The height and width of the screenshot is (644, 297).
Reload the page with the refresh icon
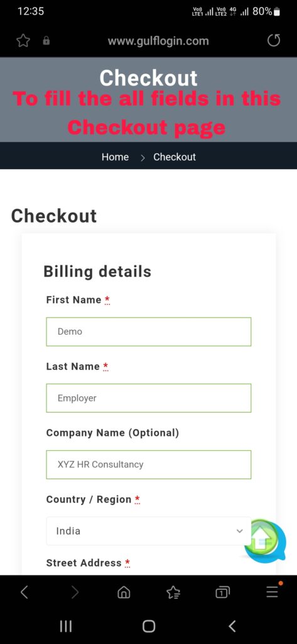click(274, 41)
